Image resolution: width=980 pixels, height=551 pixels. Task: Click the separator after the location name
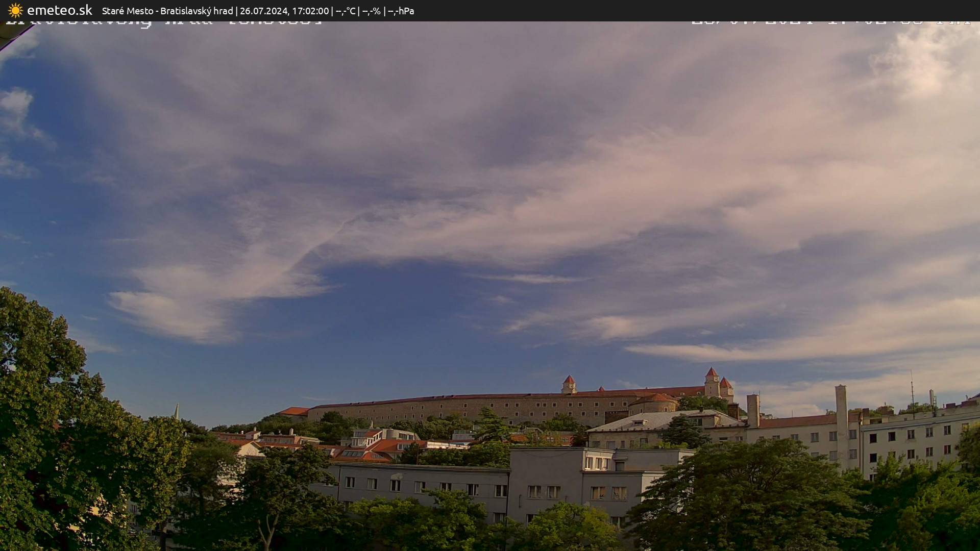coord(238,10)
